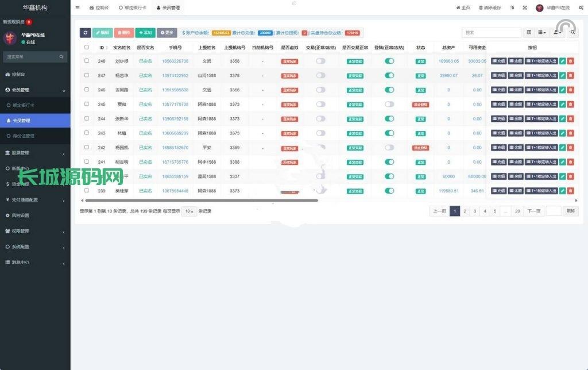
Task: Expand the 消息中心 sidebar menu
Action: pos(35,263)
